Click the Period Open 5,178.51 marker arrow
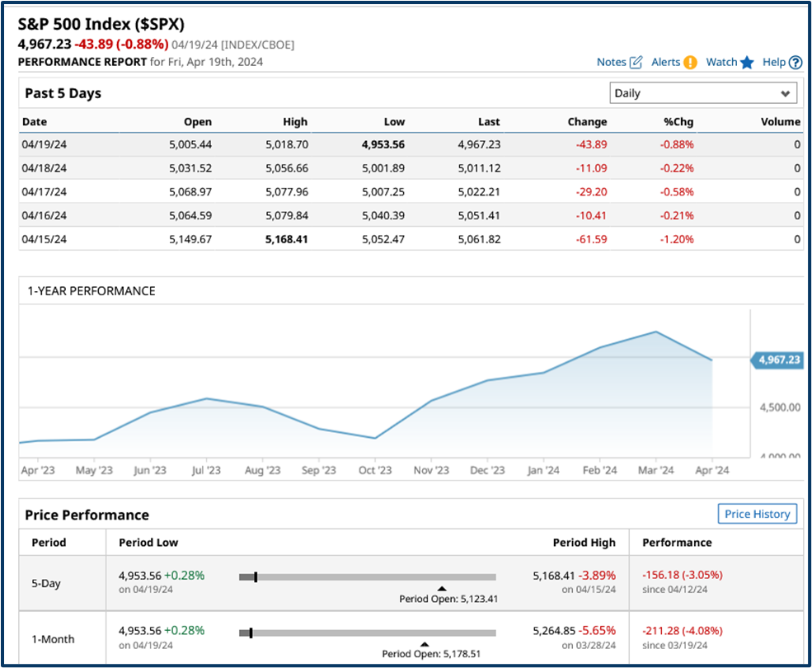Viewport: 812px width, 668px height. click(425, 644)
